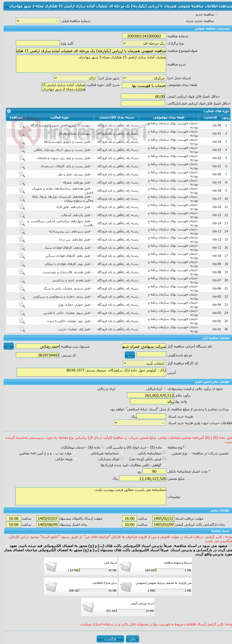Select the ارزی/ریالی radio option
Screen dimensions: 232x644
[x=164, y=388]
